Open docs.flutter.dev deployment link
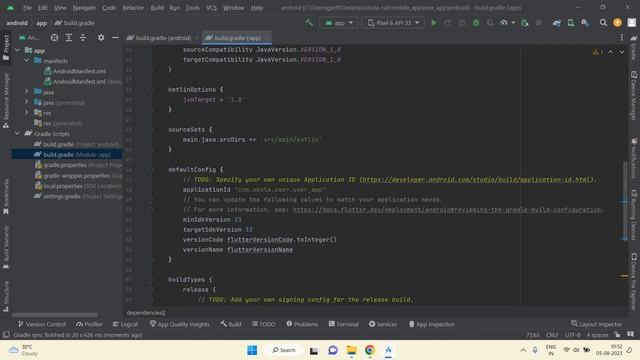 447,210
